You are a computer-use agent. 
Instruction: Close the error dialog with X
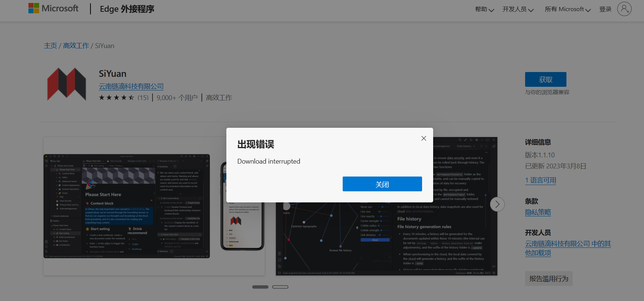[x=424, y=138]
